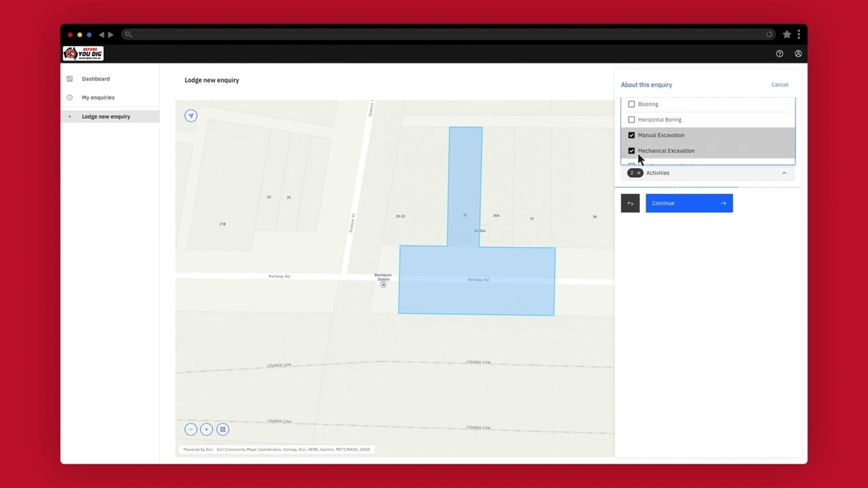Click the clock icon beside My enquiries
868x488 pixels.
click(x=69, y=98)
